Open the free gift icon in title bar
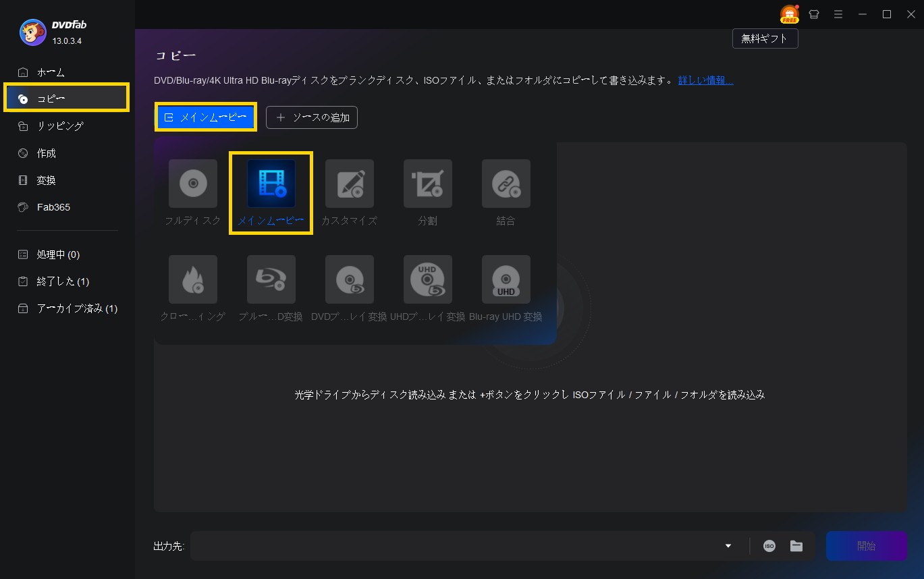This screenshot has height=579, width=924. [x=789, y=14]
